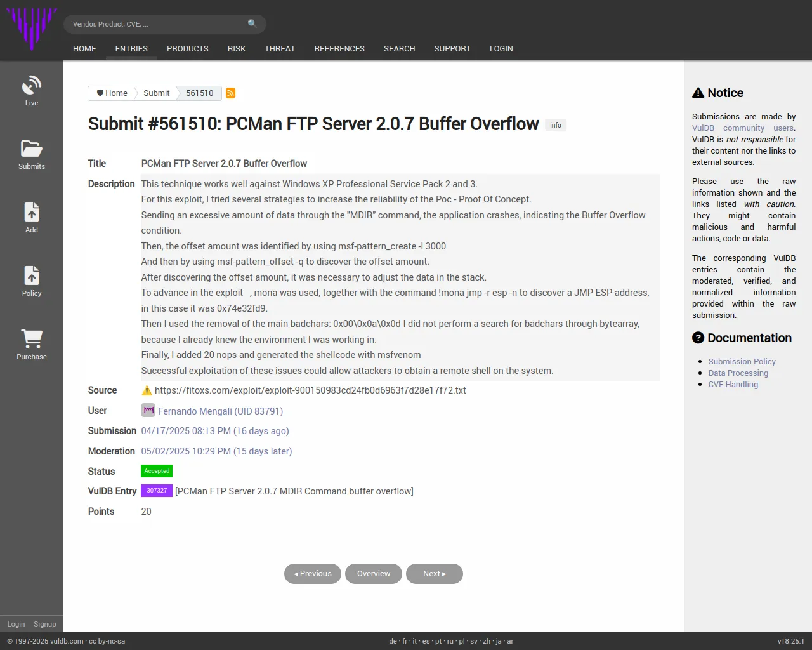Go to Submit breadcrumb
Viewport: 812px width, 650px height.
pos(156,93)
